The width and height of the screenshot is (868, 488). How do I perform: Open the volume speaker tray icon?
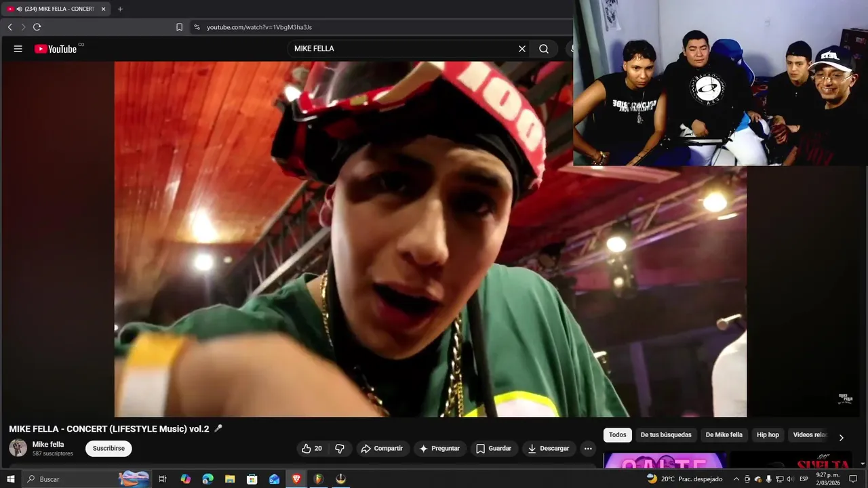790,479
